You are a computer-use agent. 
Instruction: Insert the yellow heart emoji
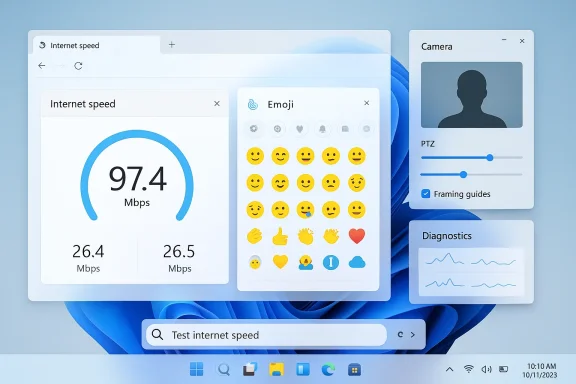(x=280, y=262)
